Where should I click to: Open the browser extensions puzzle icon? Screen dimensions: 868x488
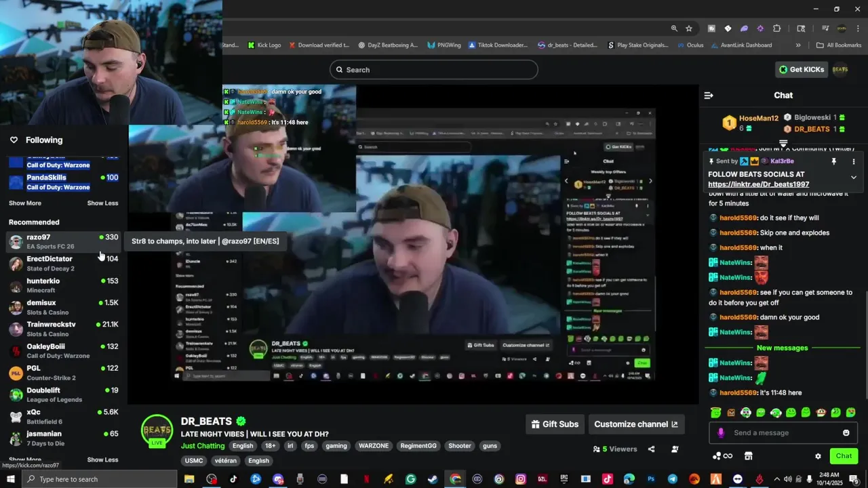tap(777, 28)
